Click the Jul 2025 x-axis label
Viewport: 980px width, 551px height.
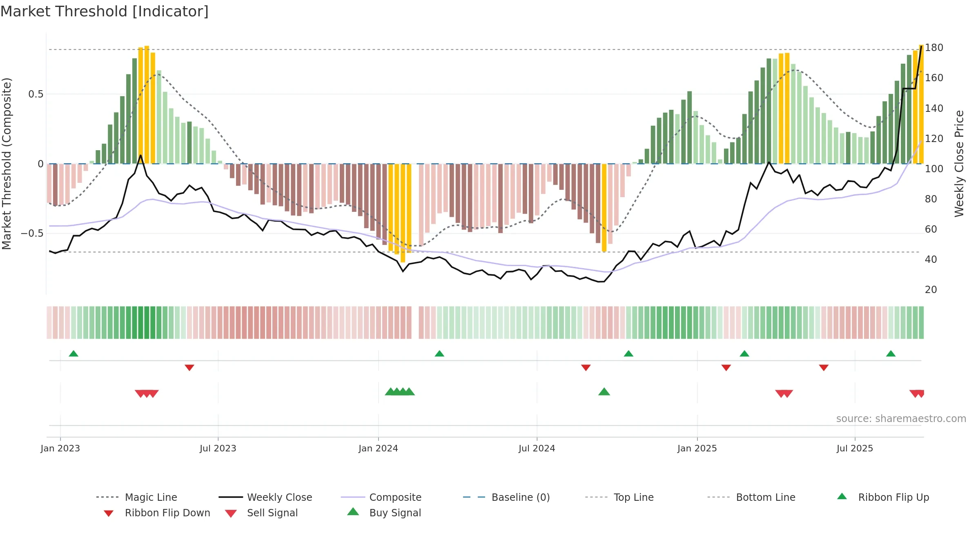[x=855, y=449]
